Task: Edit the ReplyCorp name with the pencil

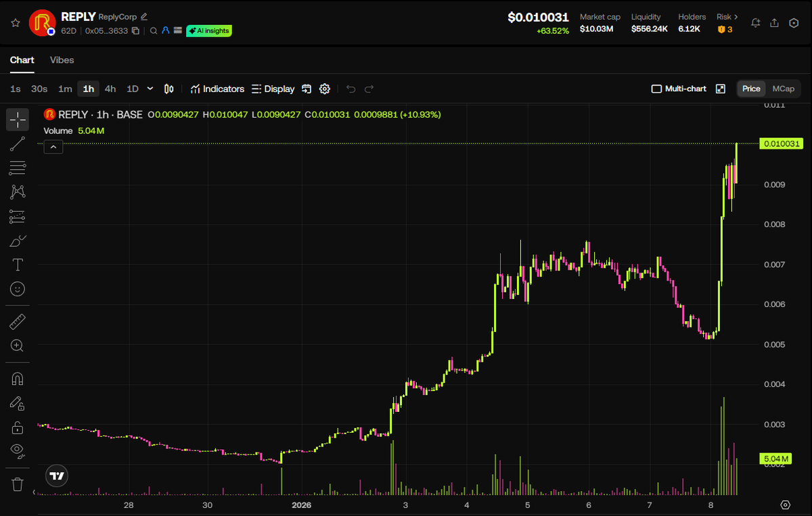Action: [x=143, y=17]
